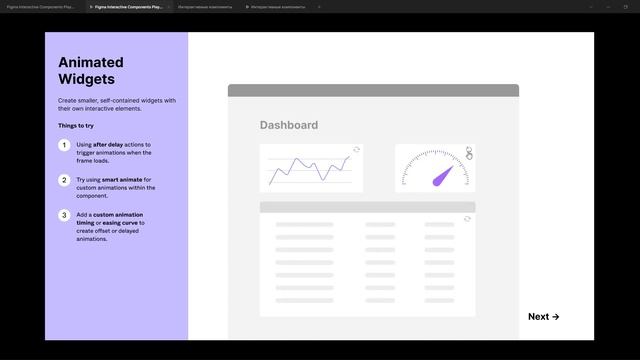Open third tab without play icon
This screenshot has height=360, width=640.
click(205, 7)
